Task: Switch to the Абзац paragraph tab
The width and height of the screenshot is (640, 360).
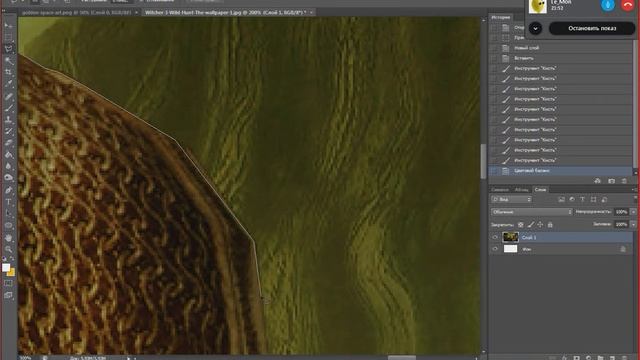Action: [x=521, y=189]
